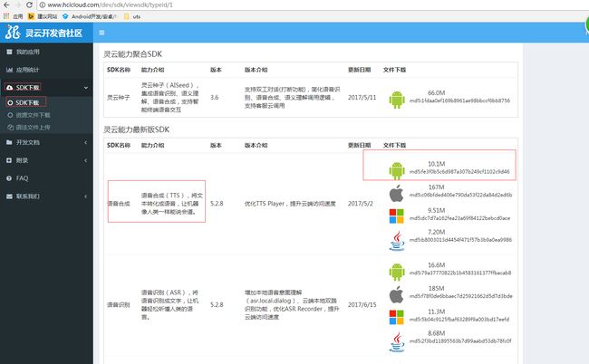The height and width of the screenshot is (364, 589).
Task: Click the 8.68M file size text
Action: coord(436,333)
